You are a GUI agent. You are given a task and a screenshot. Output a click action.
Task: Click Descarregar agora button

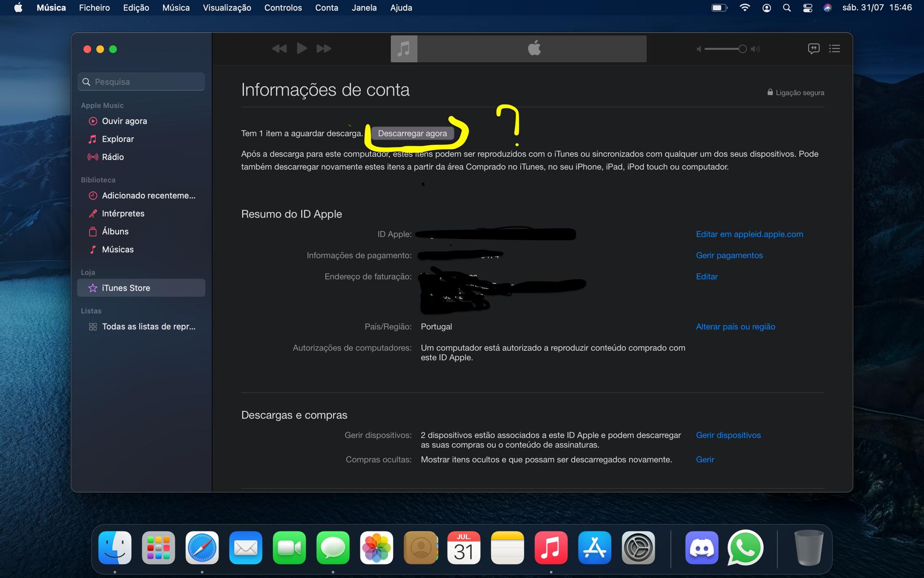(412, 133)
